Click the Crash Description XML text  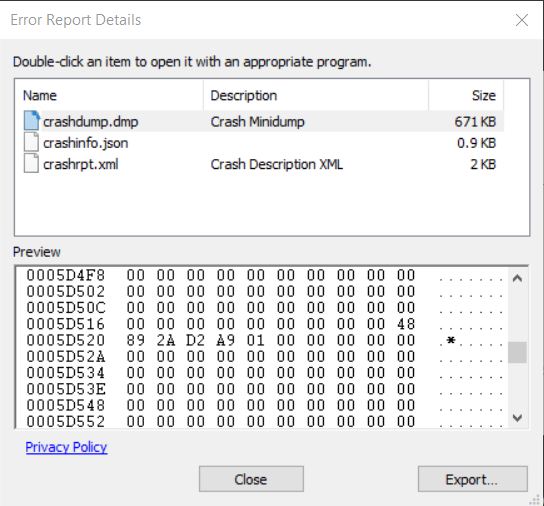click(277, 164)
